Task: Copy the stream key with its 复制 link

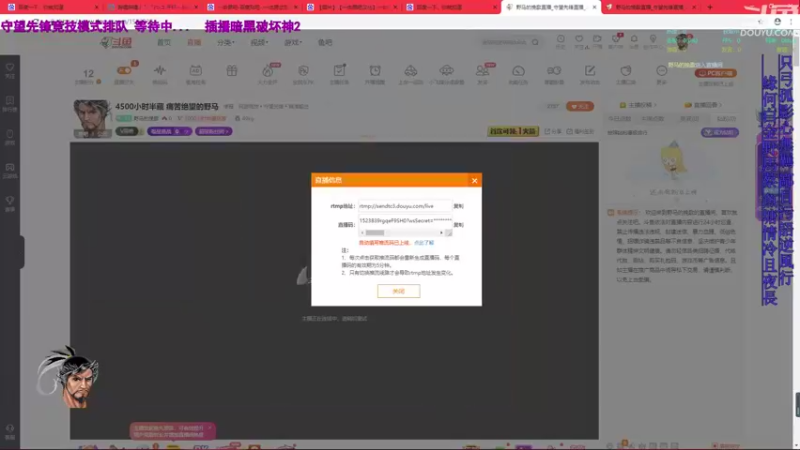Action: (x=458, y=224)
